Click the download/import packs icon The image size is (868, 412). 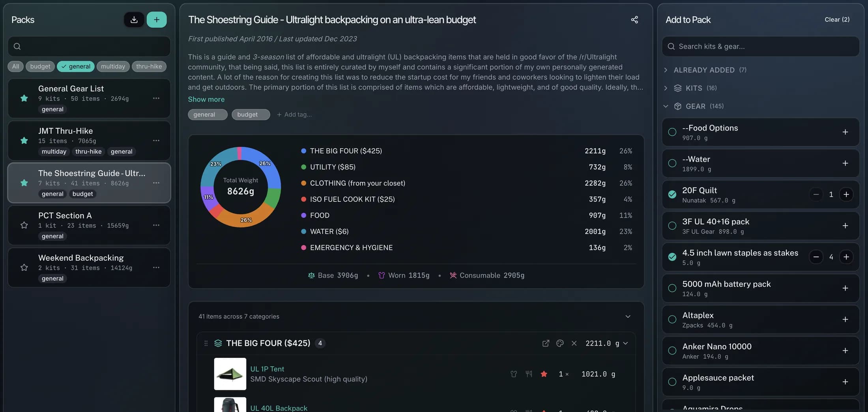coord(134,19)
